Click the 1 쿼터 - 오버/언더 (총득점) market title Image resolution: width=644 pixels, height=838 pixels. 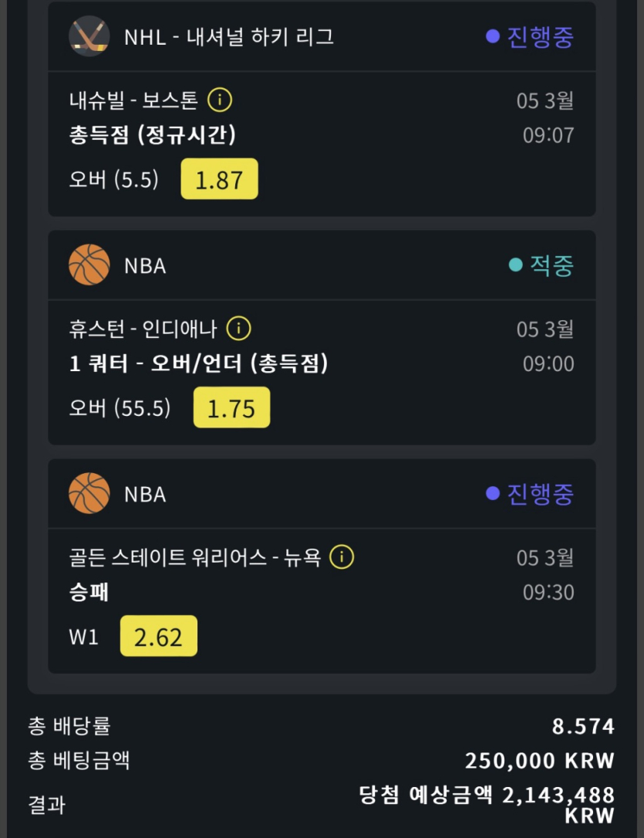point(199,363)
